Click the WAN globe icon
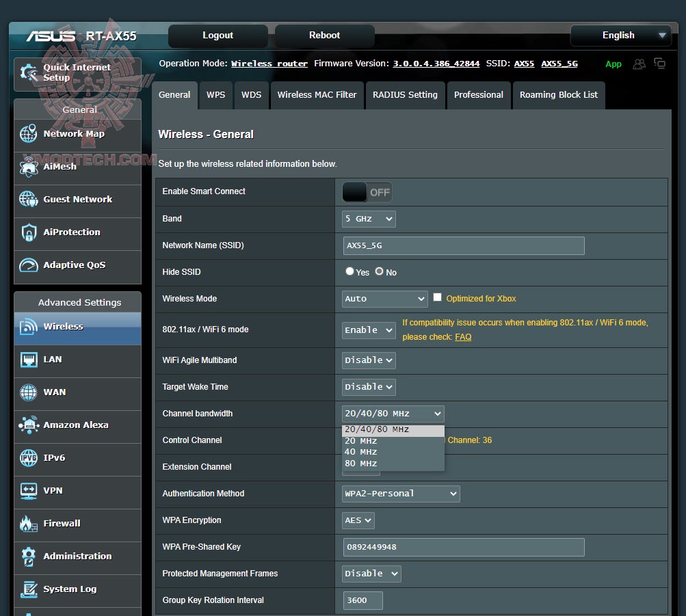 (29, 392)
